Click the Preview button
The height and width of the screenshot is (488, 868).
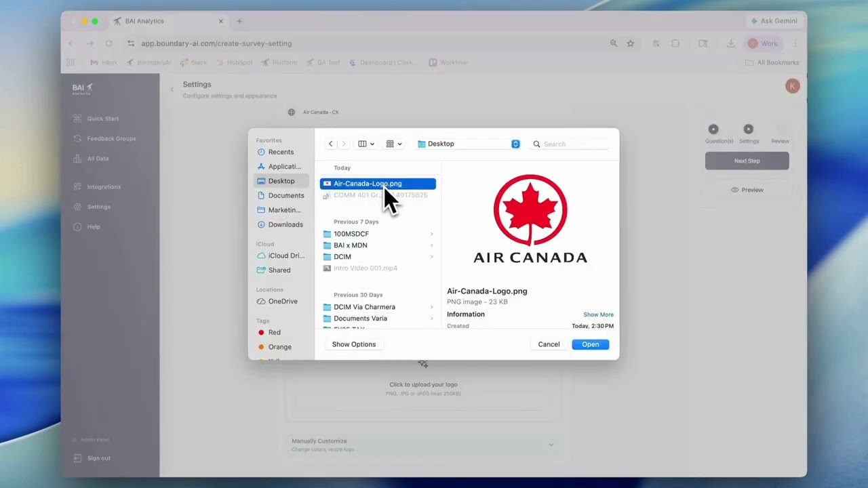coord(747,190)
